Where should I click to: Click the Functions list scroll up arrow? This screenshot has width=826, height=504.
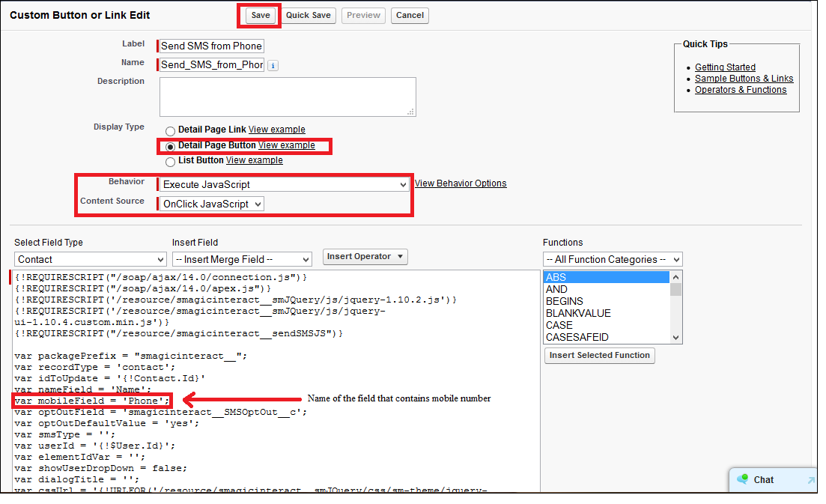[676, 277]
